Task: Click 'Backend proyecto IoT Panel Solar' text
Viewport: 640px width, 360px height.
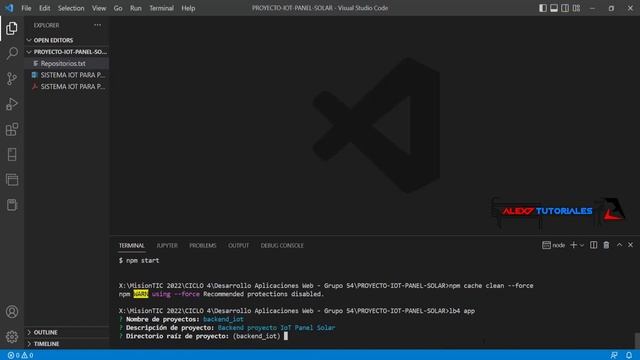Action: coord(276,328)
